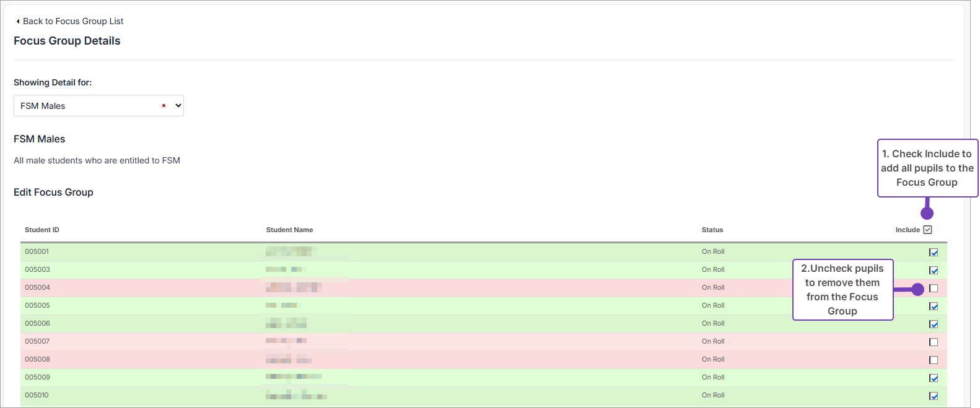Click the back arrow icon before Focus Group List
Image resolution: width=980 pixels, height=408 pixels.
[x=18, y=21]
